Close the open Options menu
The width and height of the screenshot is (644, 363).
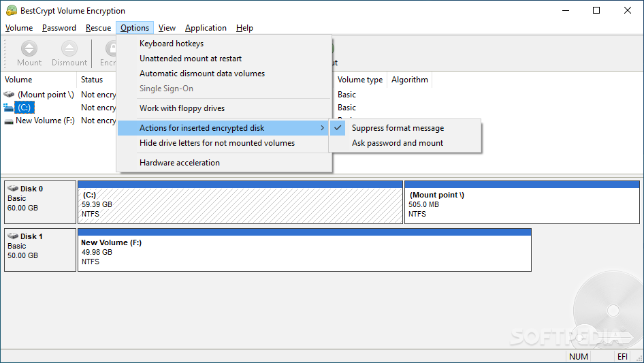click(x=135, y=28)
